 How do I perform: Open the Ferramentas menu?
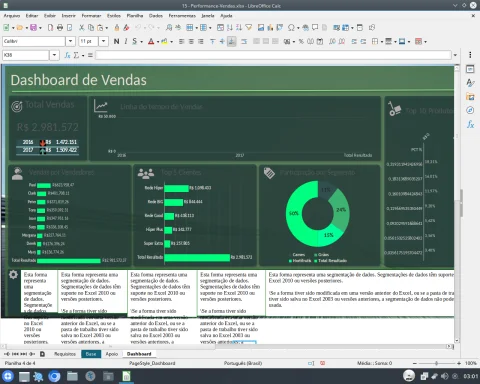[x=182, y=16]
